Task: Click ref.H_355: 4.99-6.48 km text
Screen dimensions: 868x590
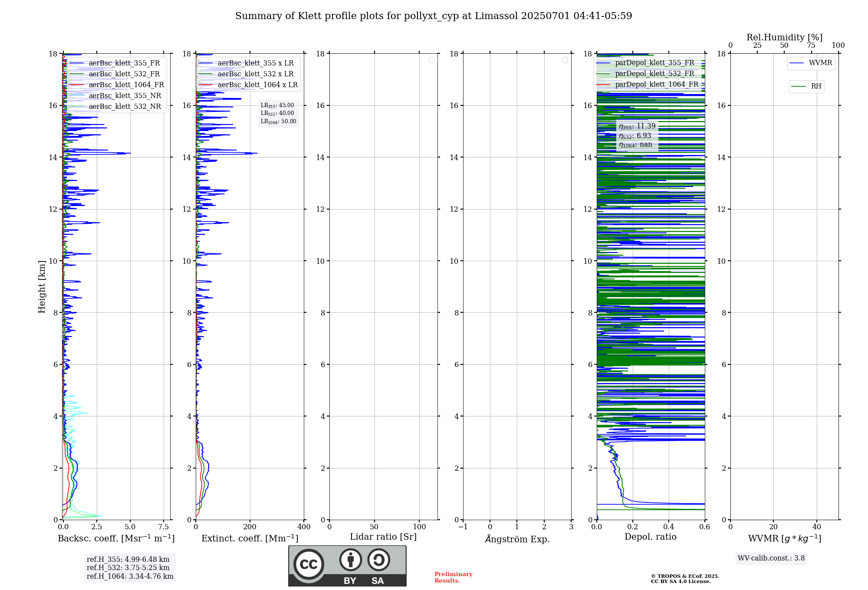Action: pyautogui.click(x=128, y=560)
